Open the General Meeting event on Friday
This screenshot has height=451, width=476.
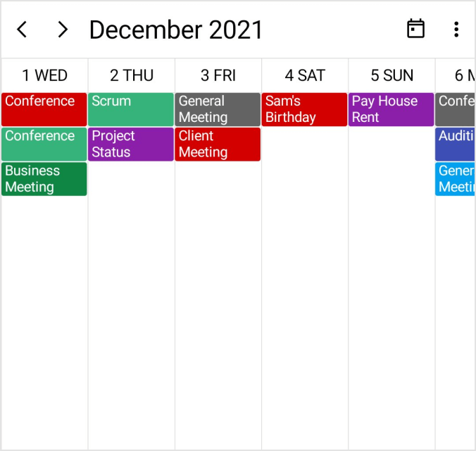(218, 109)
